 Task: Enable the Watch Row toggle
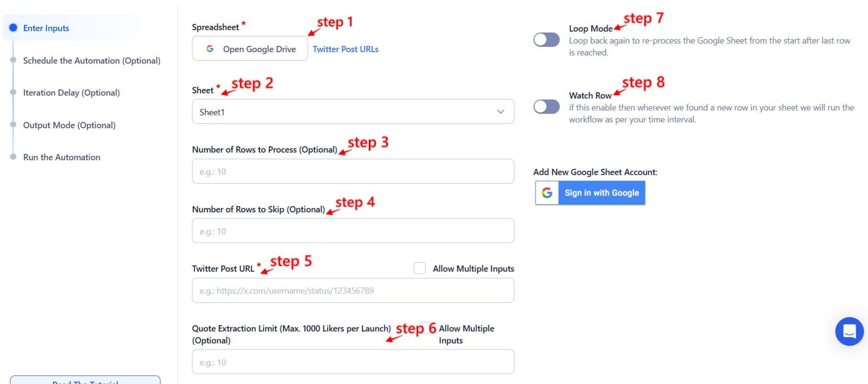point(546,107)
